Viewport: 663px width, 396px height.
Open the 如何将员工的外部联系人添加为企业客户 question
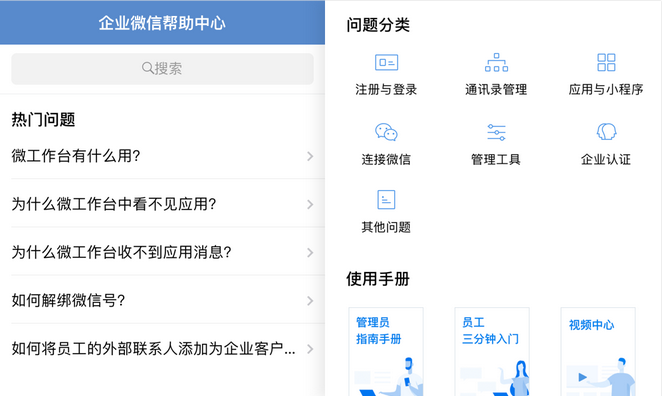[x=162, y=349]
